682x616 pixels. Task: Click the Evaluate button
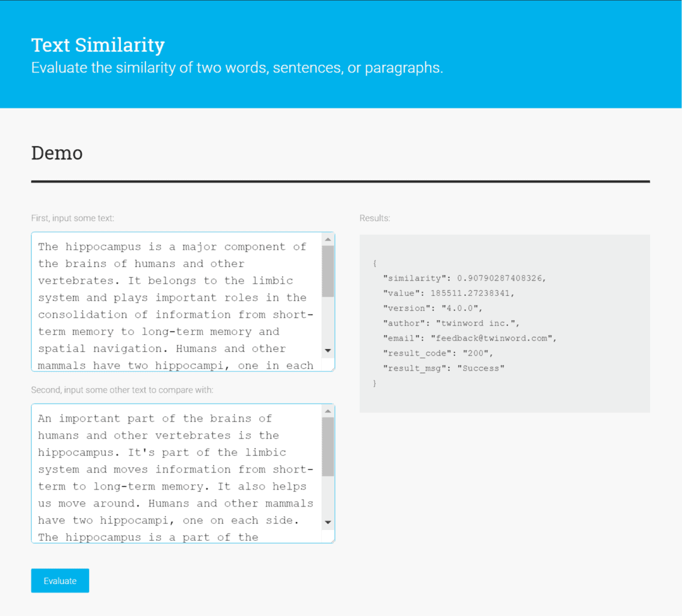pyautogui.click(x=60, y=581)
